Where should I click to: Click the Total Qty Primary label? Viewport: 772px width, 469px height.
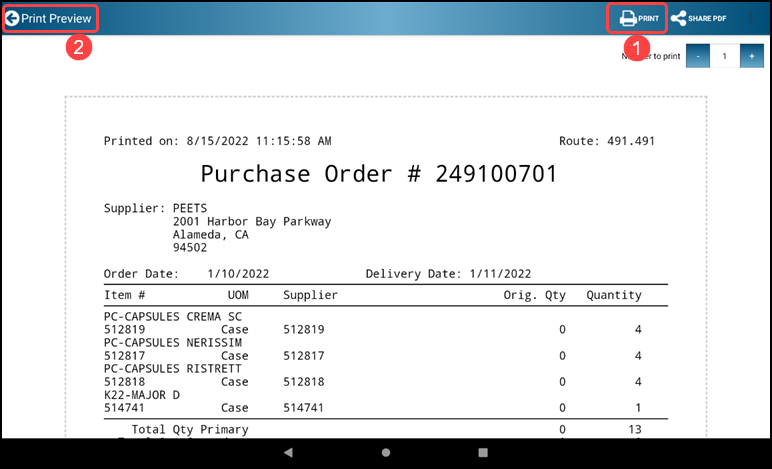[x=190, y=429]
